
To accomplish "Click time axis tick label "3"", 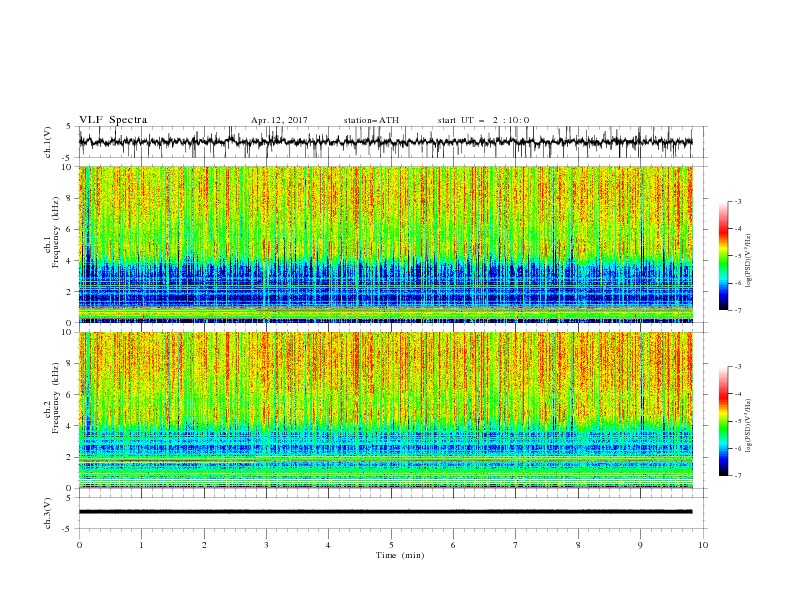I will click(x=266, y=545).
